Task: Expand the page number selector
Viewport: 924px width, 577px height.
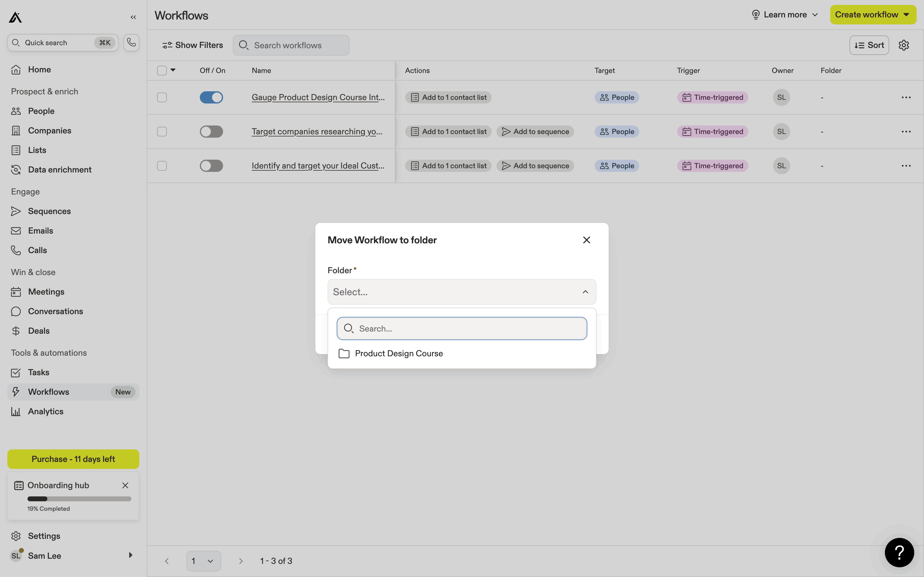Action: point(203,561)
